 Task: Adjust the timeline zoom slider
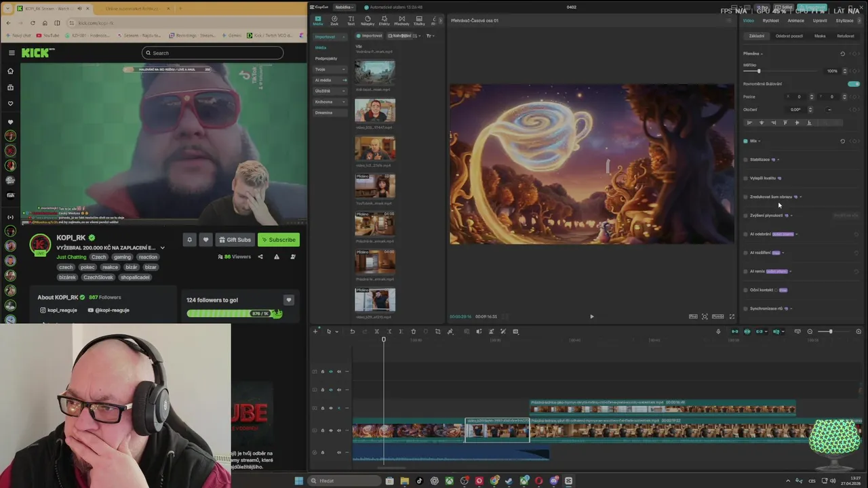(835, 331)
